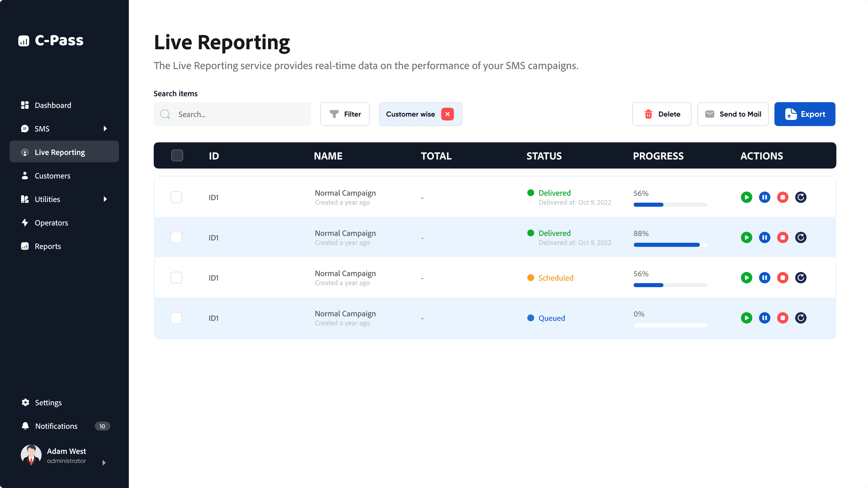Image resolution: width=868 pixels, height=488 pixels.
Task: Check the box for the Scheduled campaign row
Action: pyautogui.click(x=176, y=278)
